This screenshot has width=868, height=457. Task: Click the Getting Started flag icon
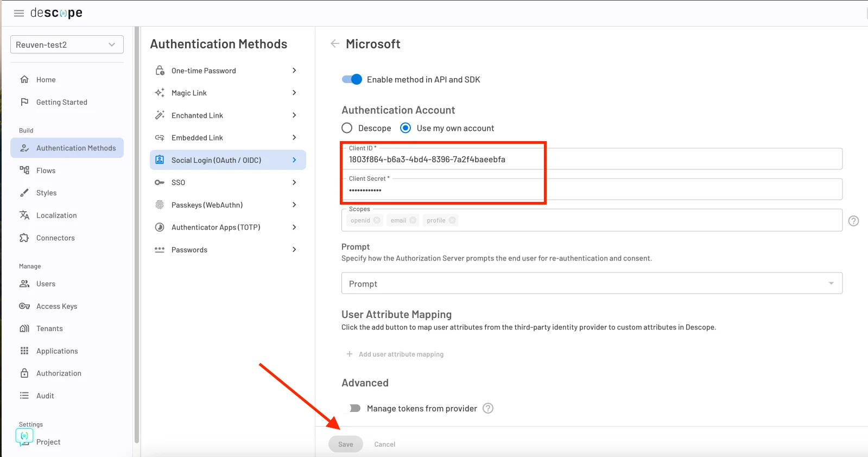24,102
